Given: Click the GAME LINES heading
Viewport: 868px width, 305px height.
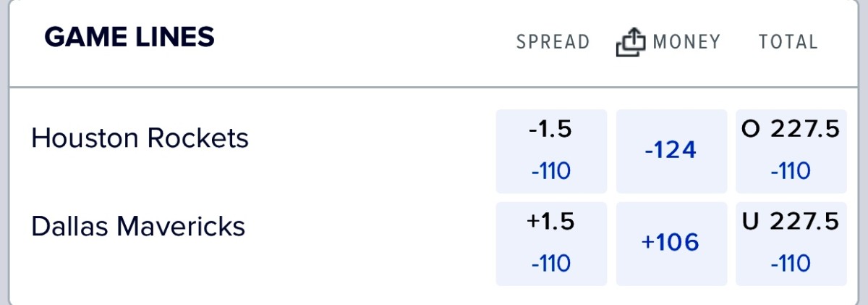Looking at the screenshot, I should pyautogui.click(x=129, y=37).
